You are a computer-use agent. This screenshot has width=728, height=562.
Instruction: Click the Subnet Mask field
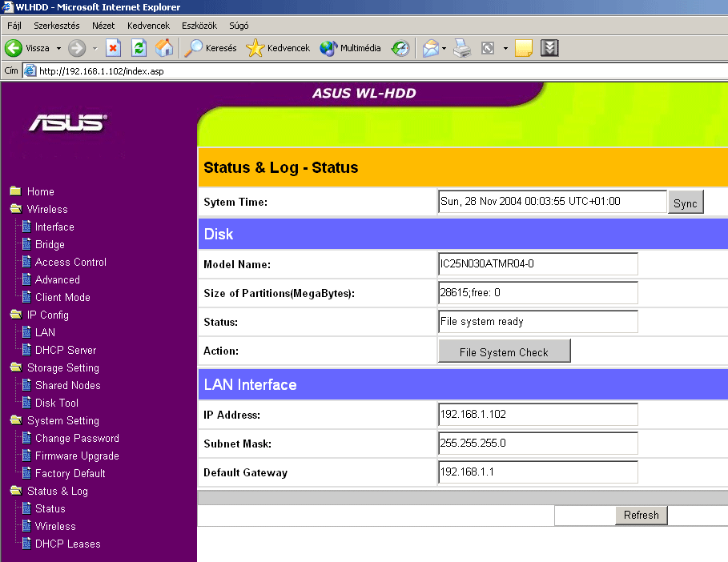537,444
